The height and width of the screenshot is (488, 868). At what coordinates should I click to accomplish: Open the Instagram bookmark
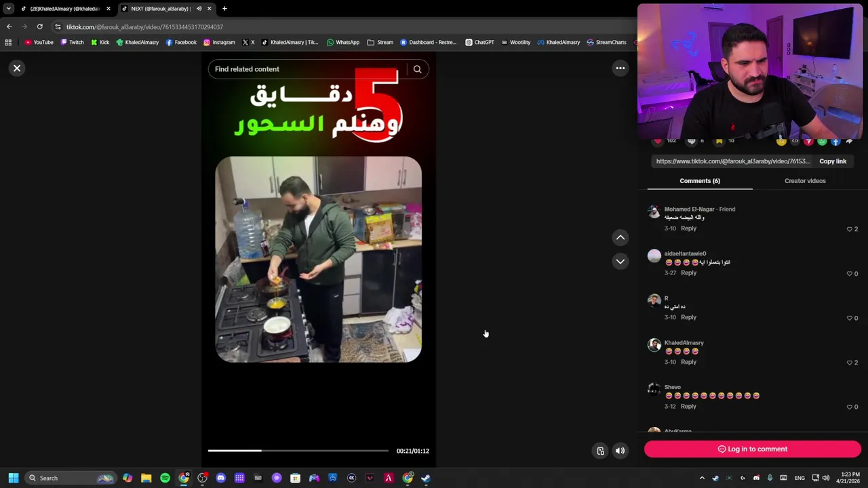tap(219, 43)
